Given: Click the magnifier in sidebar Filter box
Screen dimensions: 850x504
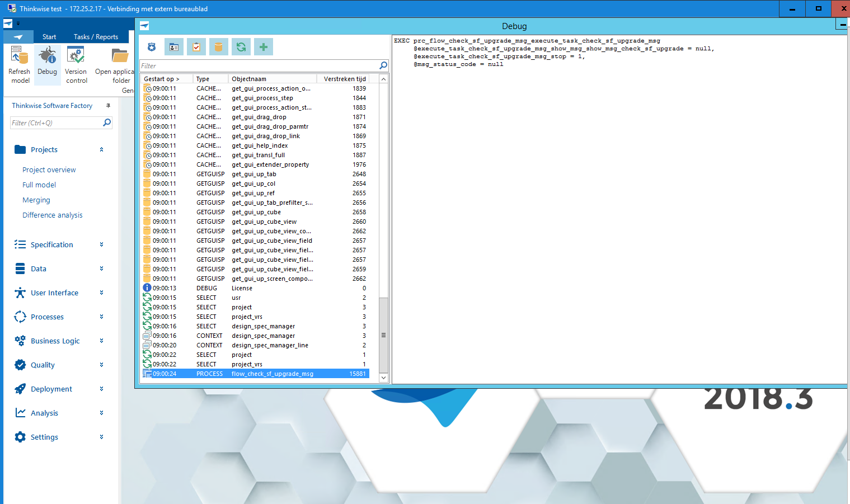Looking at the screenshot, I should [x=107, y=123].
